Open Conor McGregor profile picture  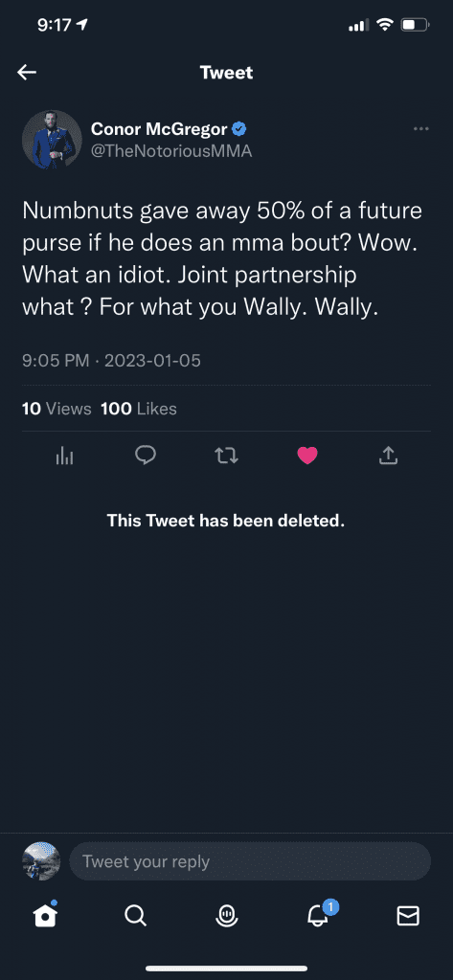pyautogui.click(x=52, y=140)
